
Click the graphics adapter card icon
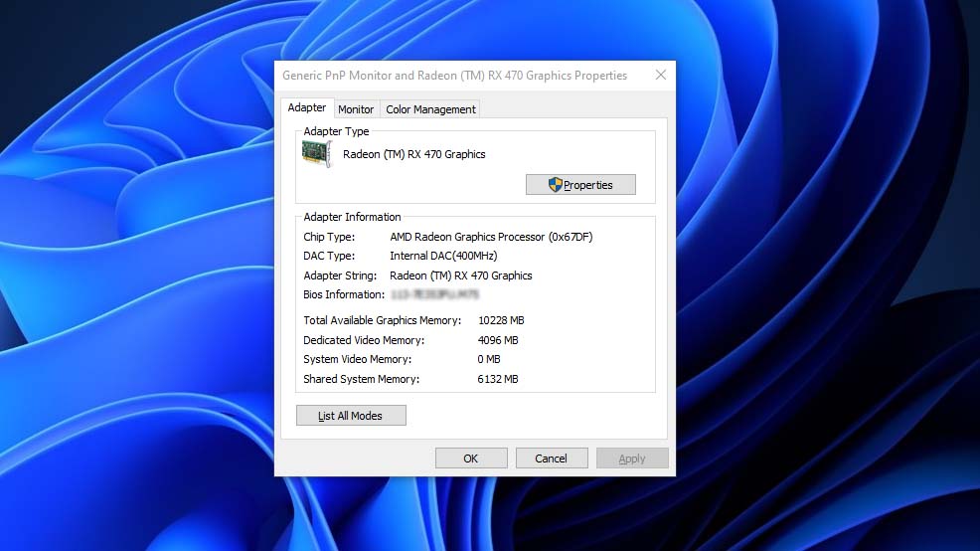317,154
